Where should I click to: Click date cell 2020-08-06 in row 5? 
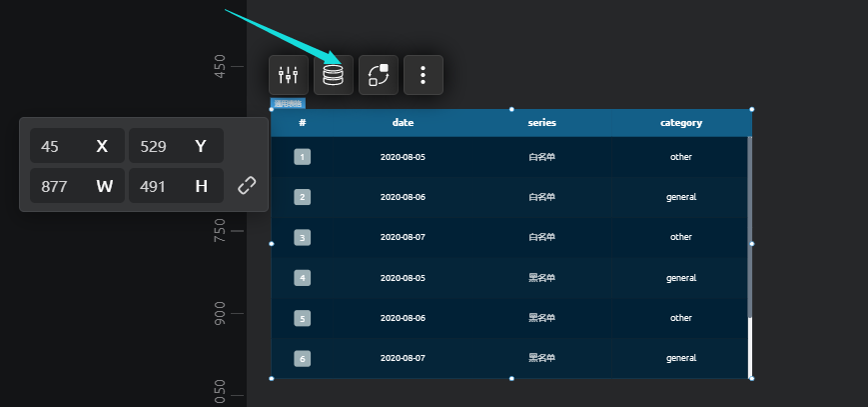(x=403, y=318)
